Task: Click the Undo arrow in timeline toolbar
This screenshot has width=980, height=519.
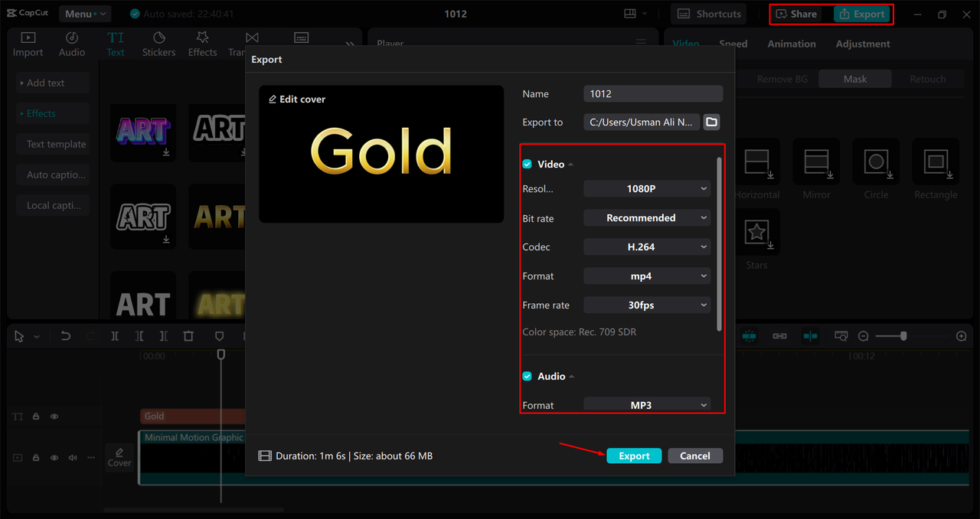Action: point(66,336)
